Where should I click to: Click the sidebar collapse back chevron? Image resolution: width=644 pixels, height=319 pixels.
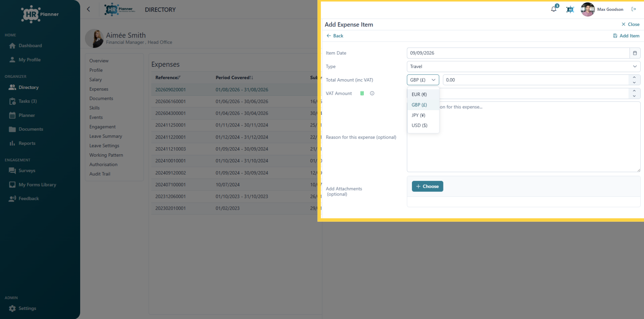coord(89,9)
